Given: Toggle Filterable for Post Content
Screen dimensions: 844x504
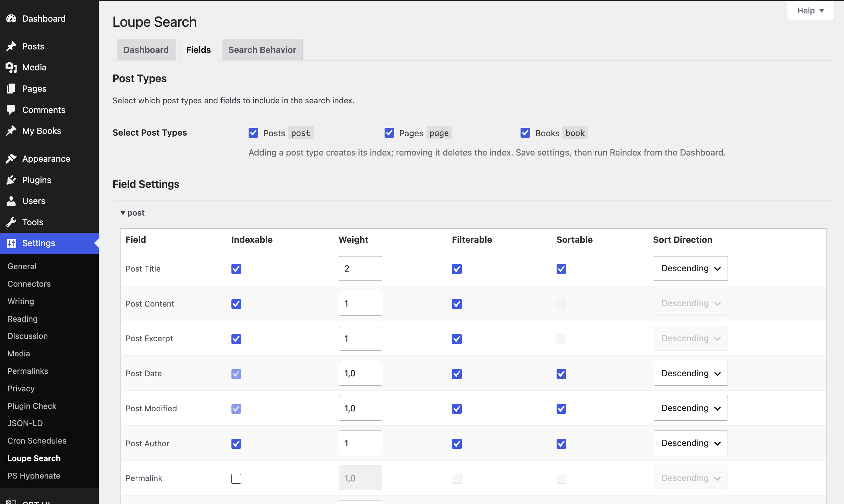Looking at the screenshot, I should [x=457, y=304].
